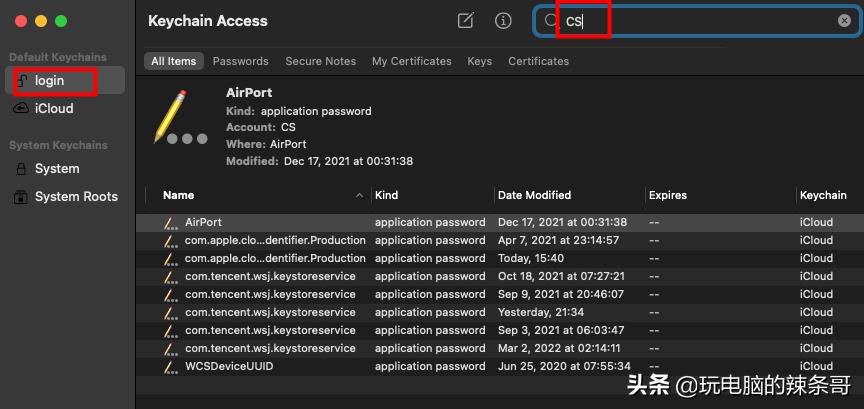Switch to the All Items tab
Viewport: 864px width, 409px height.
point(173,61)
